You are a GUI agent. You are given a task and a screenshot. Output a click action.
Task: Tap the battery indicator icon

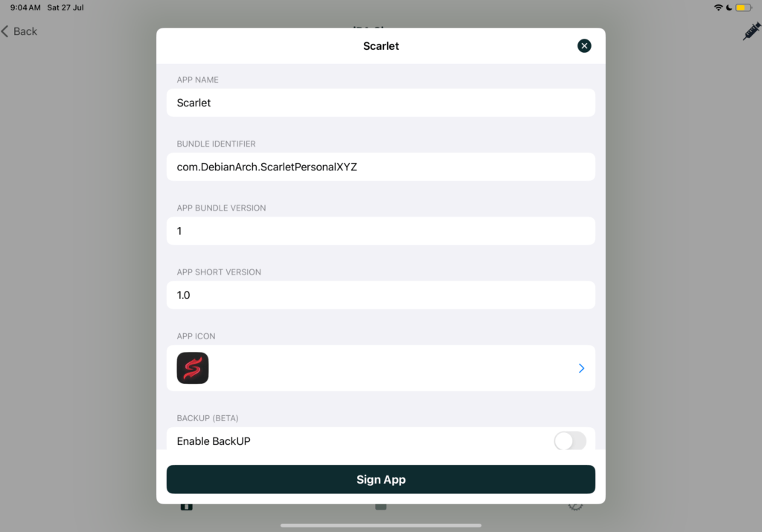click(743, 7)
